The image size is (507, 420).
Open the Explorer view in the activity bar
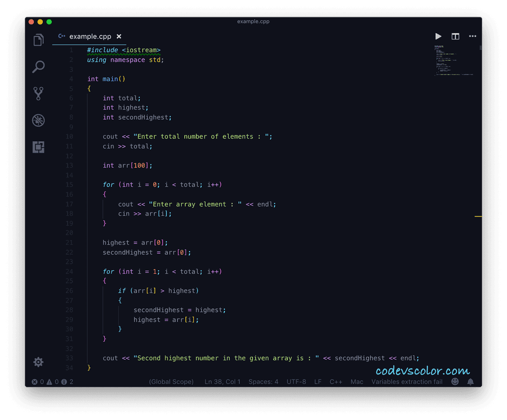click(x=37, y=40)
